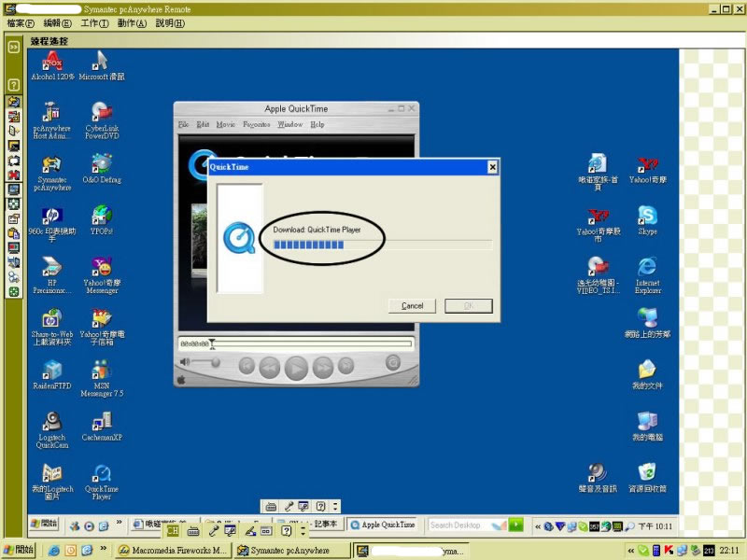
Task: Select the Microsoft mouse desktop shortcut
Action: (102, 65)
